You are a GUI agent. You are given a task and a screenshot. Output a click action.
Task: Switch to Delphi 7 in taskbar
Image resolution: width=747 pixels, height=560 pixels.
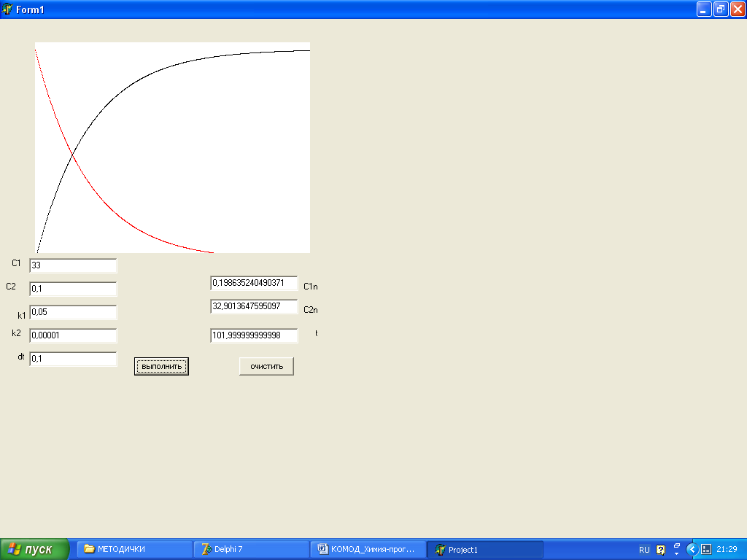pos(251,549)
